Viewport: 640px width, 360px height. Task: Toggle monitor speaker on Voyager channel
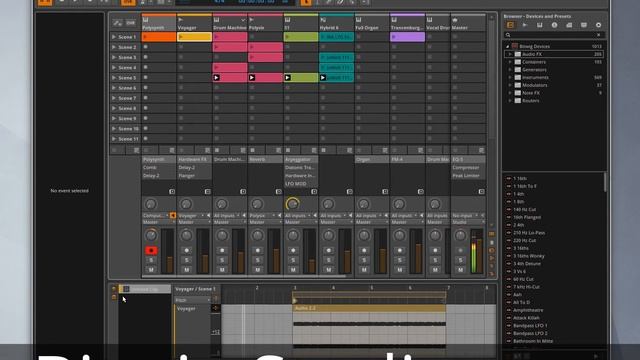(209, 215)
